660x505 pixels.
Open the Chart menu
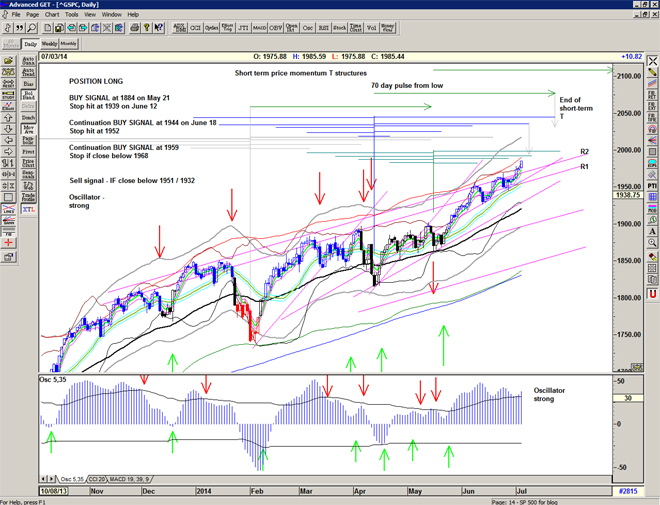pos(51,15)
